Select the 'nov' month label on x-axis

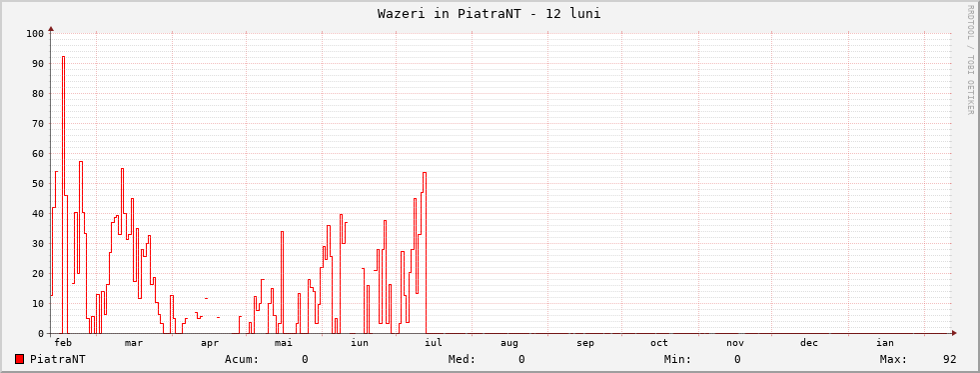tap(735, 343)
